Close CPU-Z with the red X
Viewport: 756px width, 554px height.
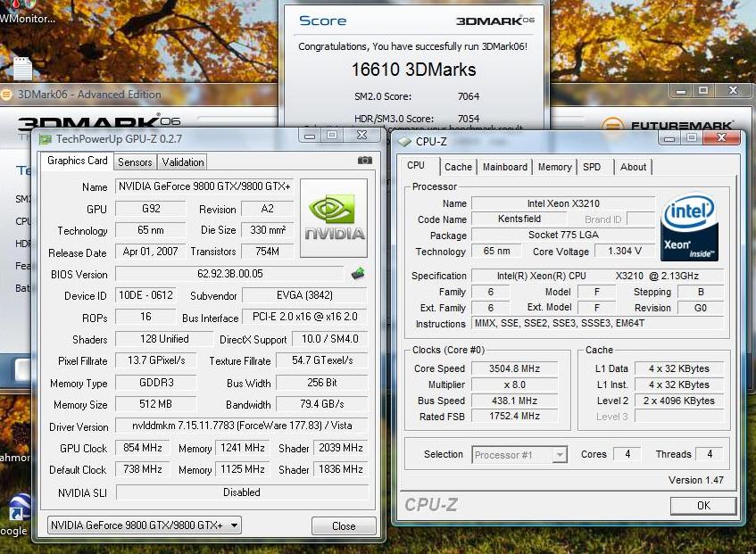pos(721,137)
